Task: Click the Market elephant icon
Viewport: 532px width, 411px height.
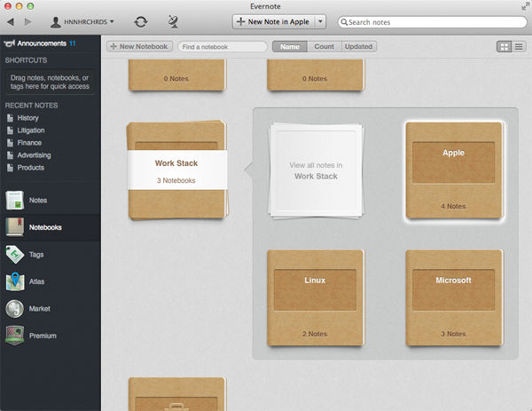Action: [14, 309]
